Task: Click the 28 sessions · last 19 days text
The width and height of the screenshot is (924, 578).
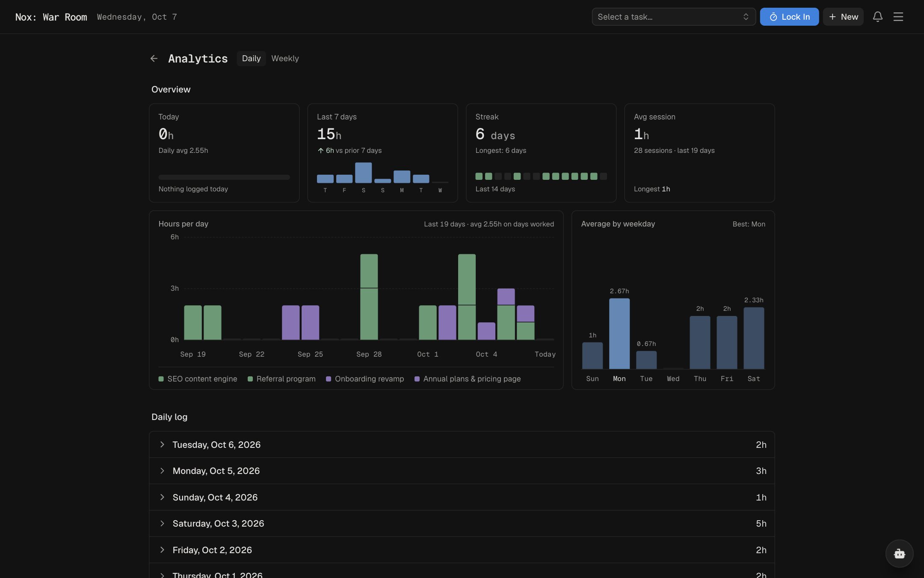Action: coord(674,151)
